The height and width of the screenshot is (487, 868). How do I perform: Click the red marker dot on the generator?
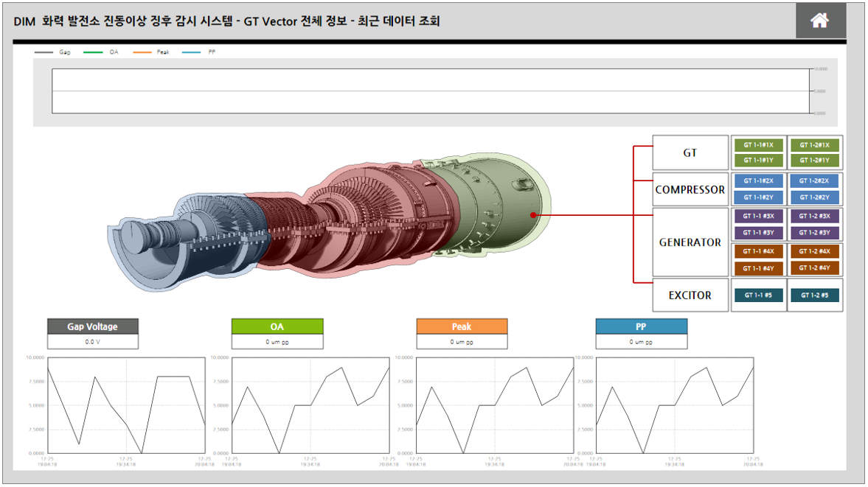point(533,215)
